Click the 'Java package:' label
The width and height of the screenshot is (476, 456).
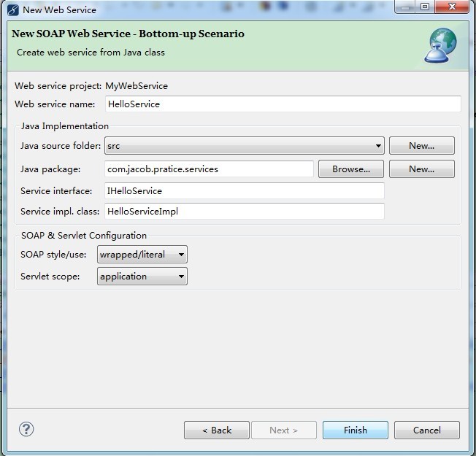50,169
